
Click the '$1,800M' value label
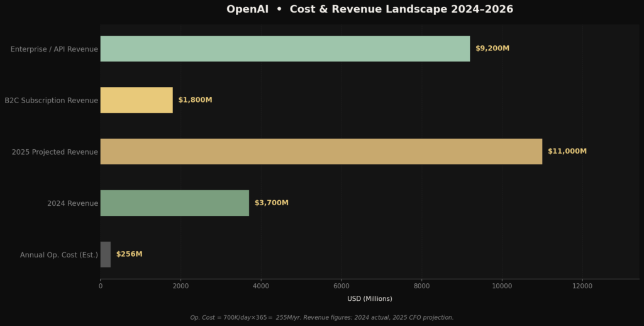click(x=195, y=100)
